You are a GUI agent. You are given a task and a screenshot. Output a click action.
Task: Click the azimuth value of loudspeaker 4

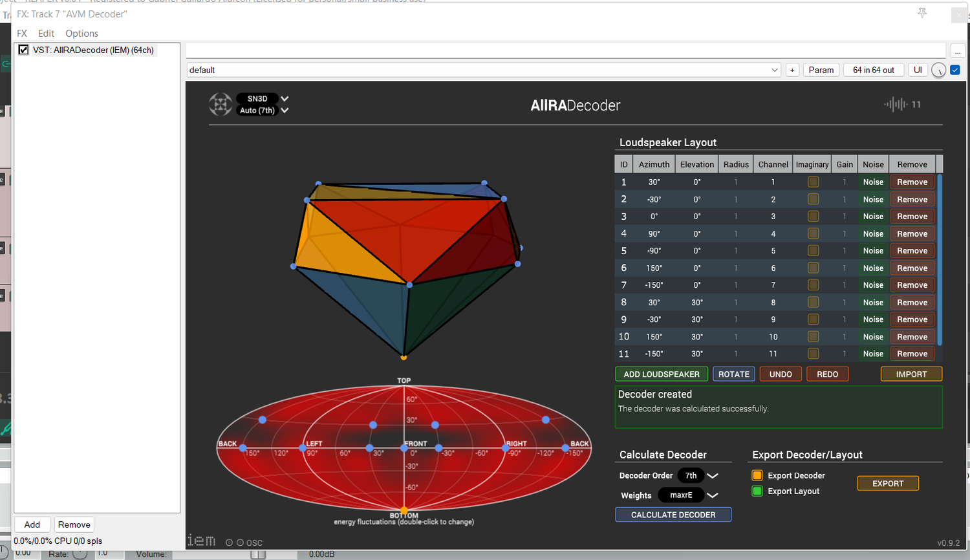[654, 234]
